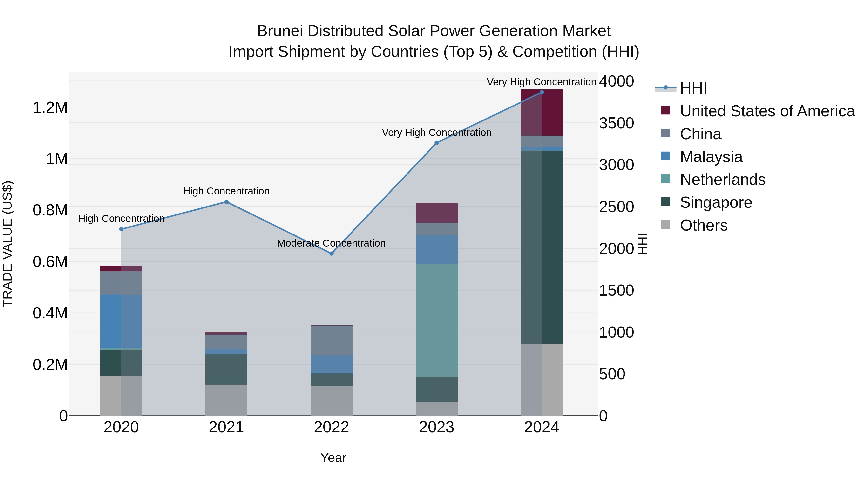Click the Netherlands segment in the 2023 bar
Viewport: 868px width, 488px height.
[437, 320]
